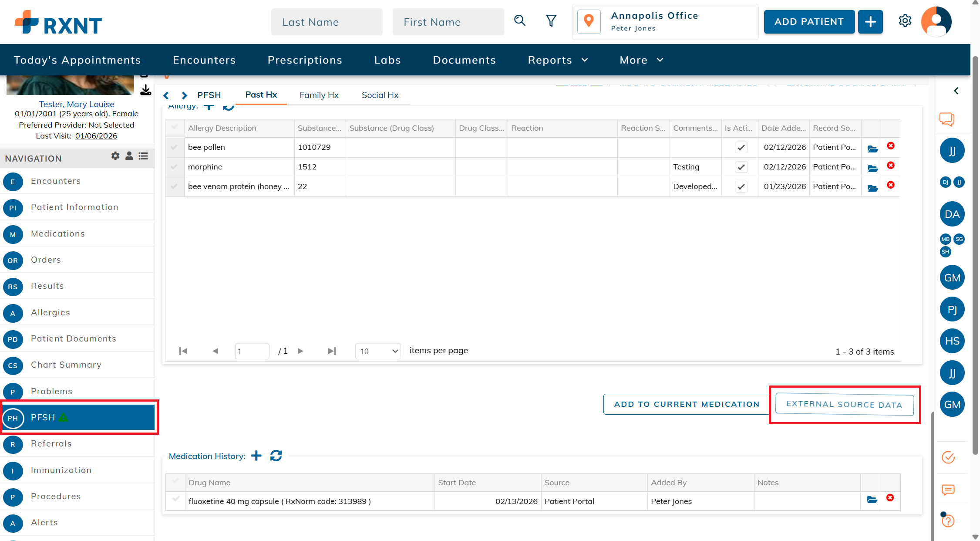Open the items per page dropdown
The height and width of the screenshot is (541, 980).
[378, 351]
